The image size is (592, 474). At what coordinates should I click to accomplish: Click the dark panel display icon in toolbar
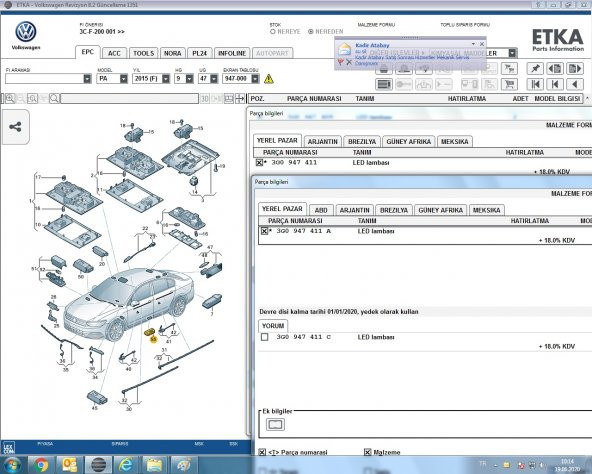pyautogui.click(x=384, y=84)
